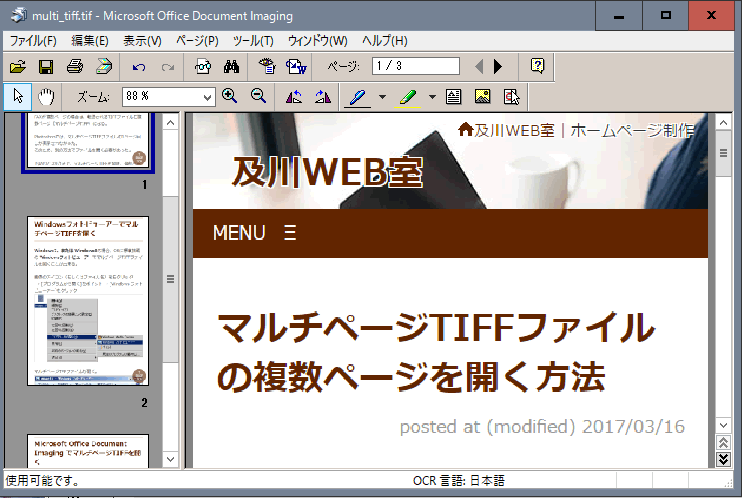742x498 pixels.
Task: Close the Document Imaging window
Action: [x=711, y=16]
